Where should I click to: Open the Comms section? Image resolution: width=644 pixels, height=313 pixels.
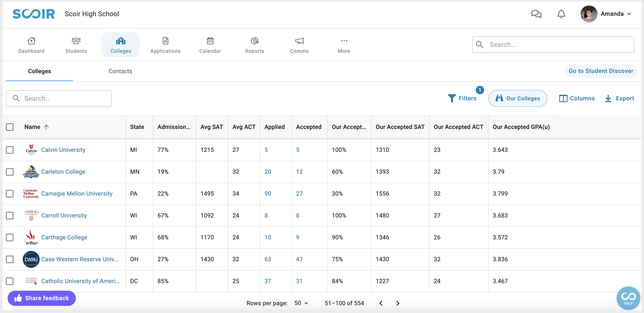tap(299, 45)
